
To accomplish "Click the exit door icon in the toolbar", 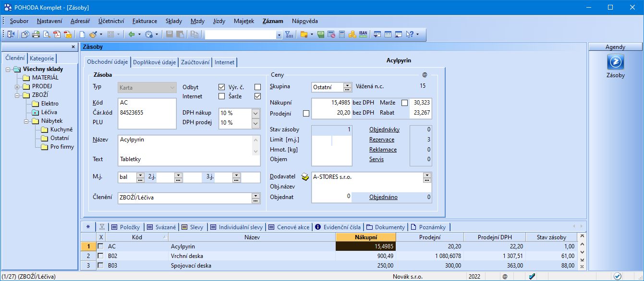I will (12, 34).
